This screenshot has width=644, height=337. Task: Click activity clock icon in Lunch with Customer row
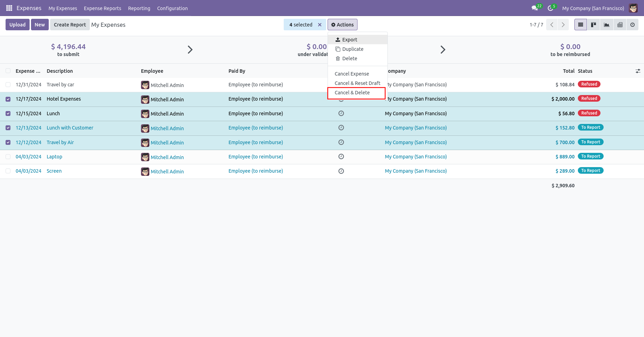tap(341, 128)
